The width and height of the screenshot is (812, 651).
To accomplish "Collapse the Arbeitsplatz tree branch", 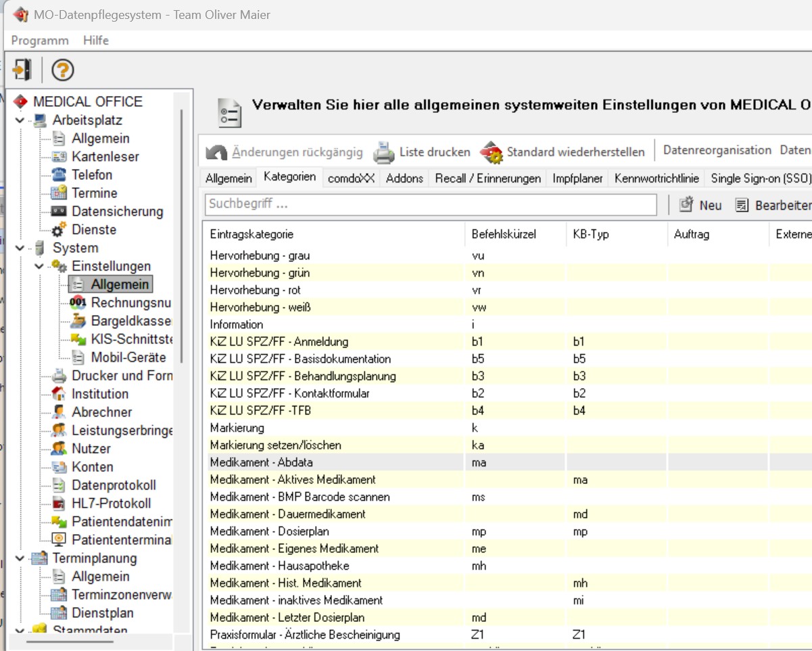I will (x=20, y=120).
